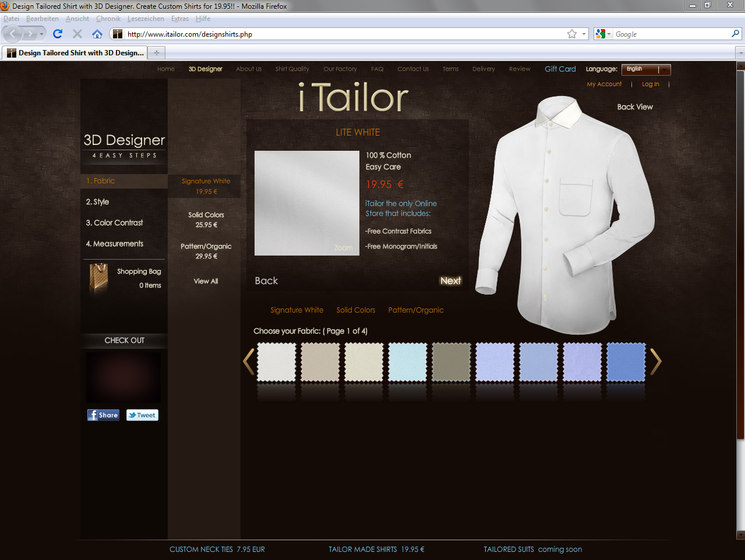
Task: Open My Account link
Action: [x=604, y=84]
